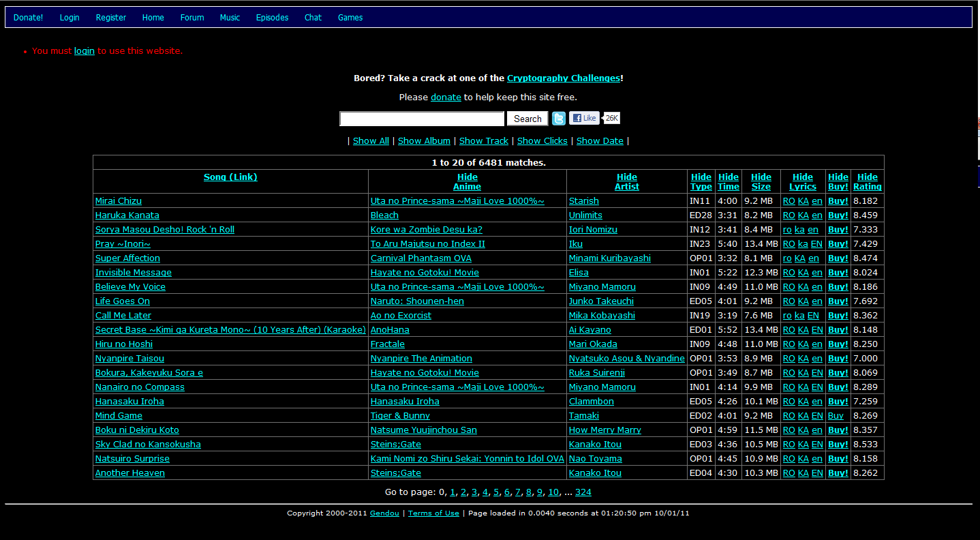The height and width of the screenshot is (540, 980).
Task: Open RO lyrics for Mirai Chizu
Action: [x=789, y=201]
